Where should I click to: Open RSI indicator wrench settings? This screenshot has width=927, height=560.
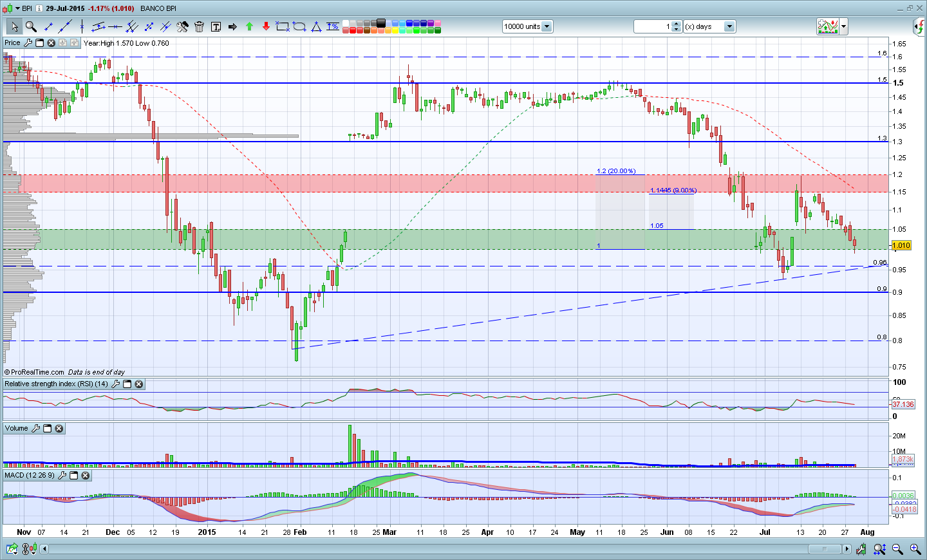pyautogui.click(x=115, y=384)
